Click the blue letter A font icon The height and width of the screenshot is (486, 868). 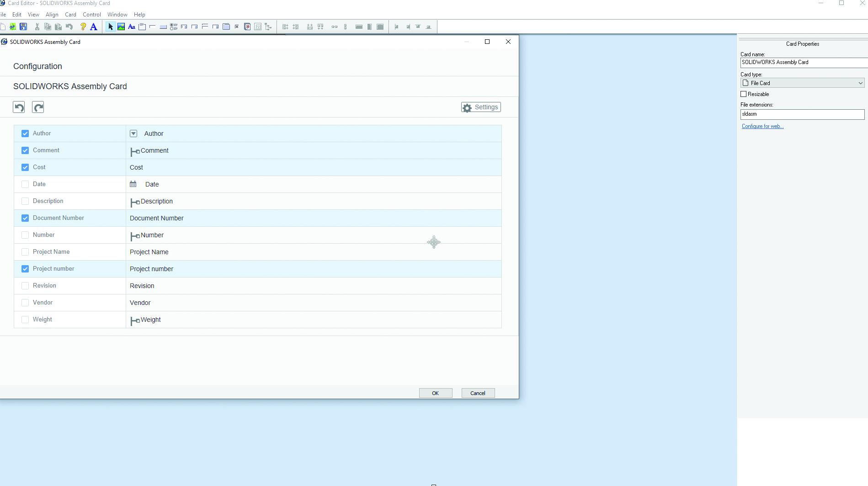93,27
